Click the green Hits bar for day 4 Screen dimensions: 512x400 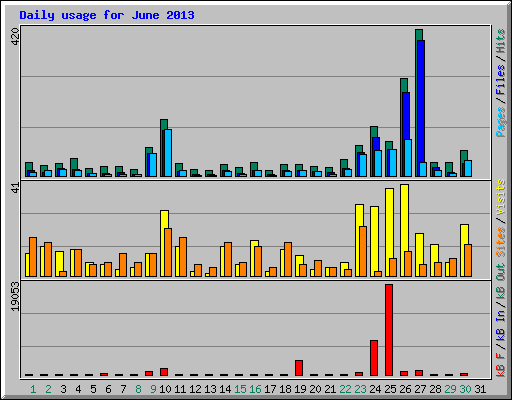pyautogui.click(x=74, y=163)
